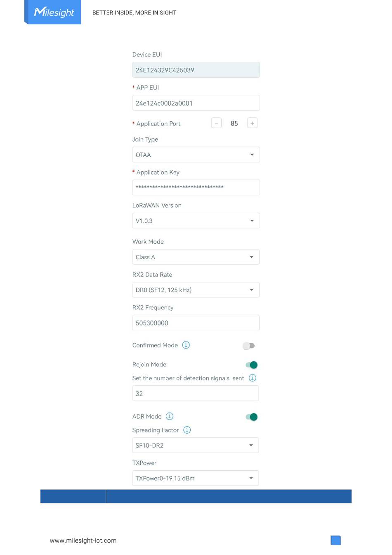Click the Confirmed Mode info icon
The height and width of the screenshot is (555, 392).
(x=186, y=345)
